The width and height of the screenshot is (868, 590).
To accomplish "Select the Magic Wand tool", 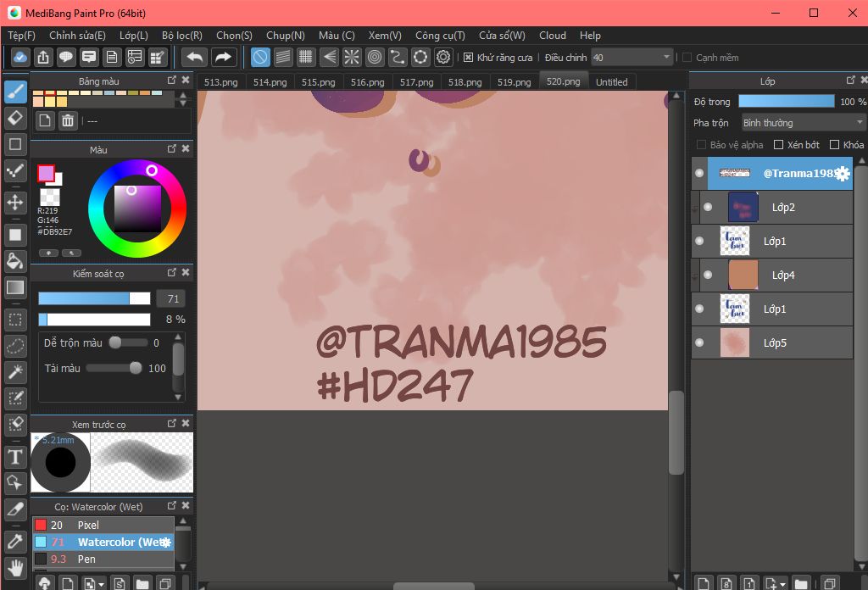I will point(15,372).
